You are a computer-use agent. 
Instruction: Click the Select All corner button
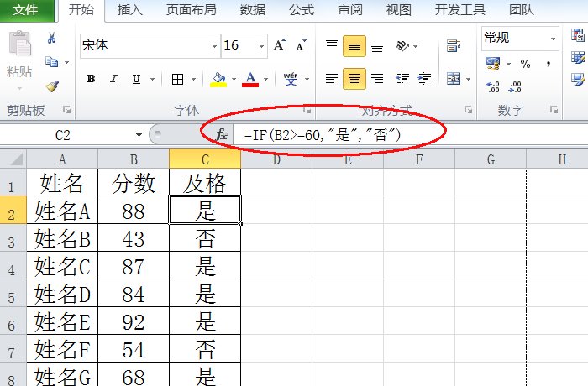tap(13, 159)
